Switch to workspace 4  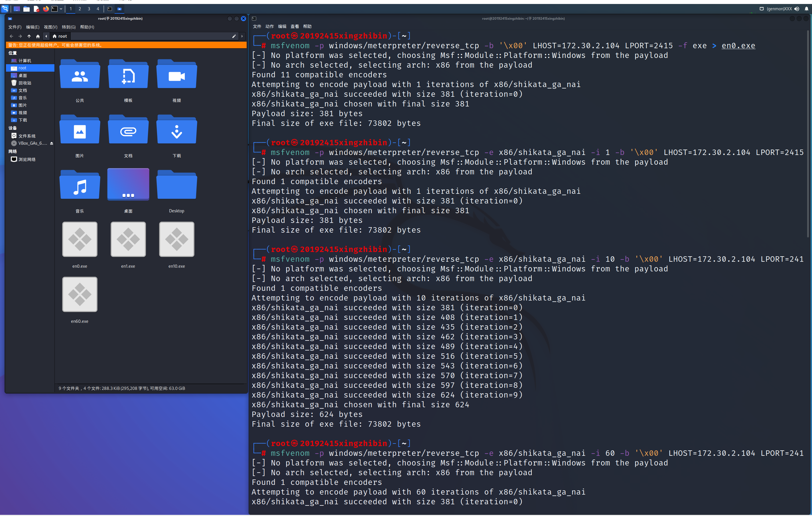(x=98, y=9)
